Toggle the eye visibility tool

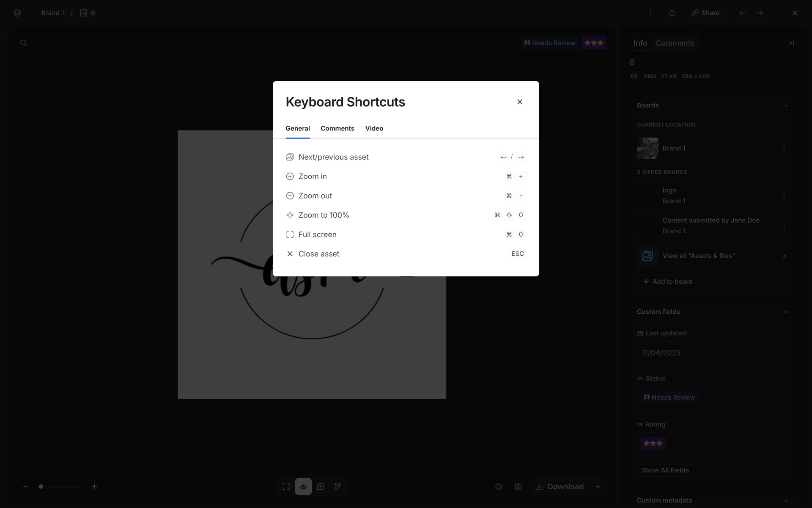303,486
